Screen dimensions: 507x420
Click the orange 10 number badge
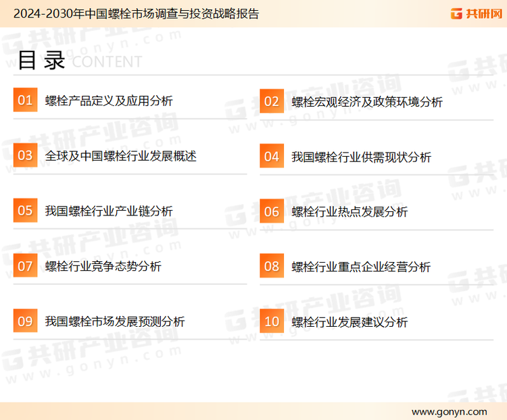point(272,321)
